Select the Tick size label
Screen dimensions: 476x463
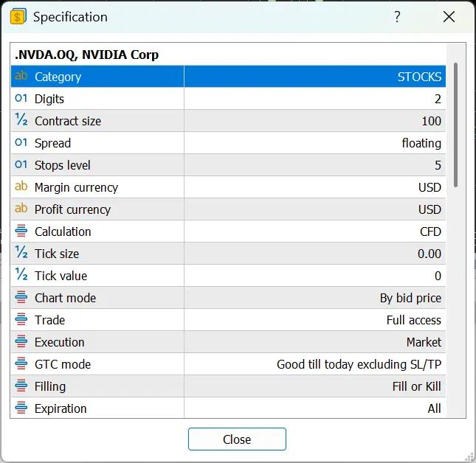click(57, 254)
